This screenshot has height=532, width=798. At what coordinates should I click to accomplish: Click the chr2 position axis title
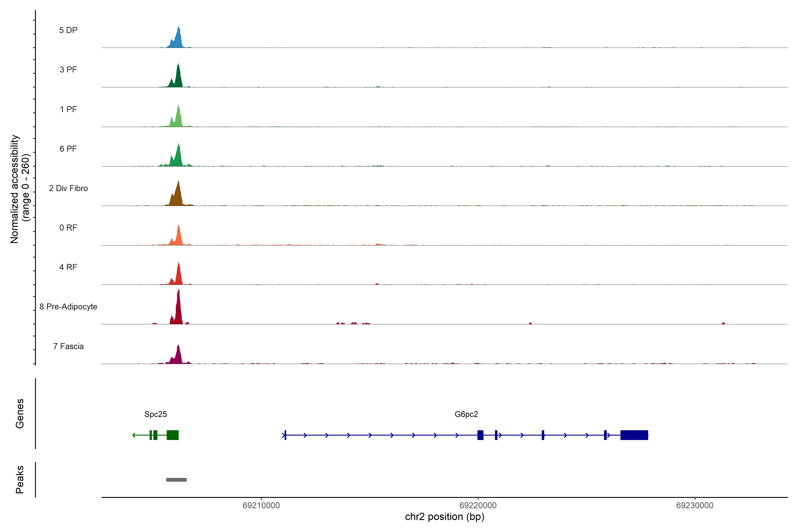(x=444, y=517)
